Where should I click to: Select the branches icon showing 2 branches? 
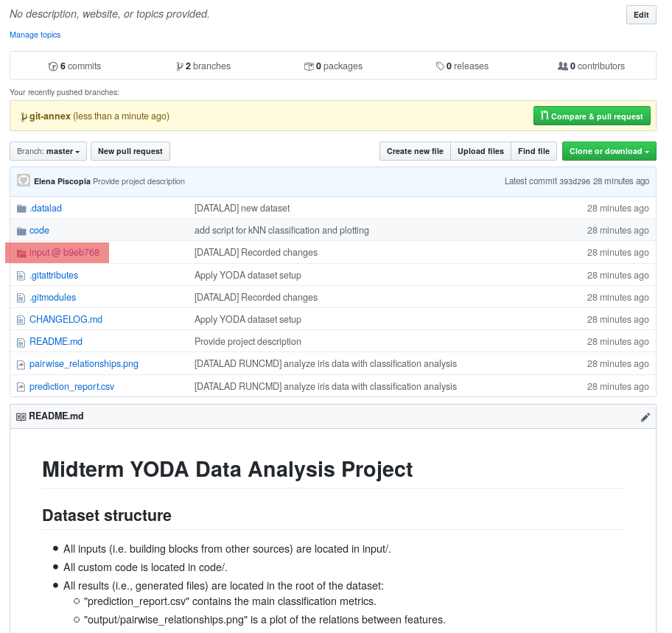pos(181,66)
